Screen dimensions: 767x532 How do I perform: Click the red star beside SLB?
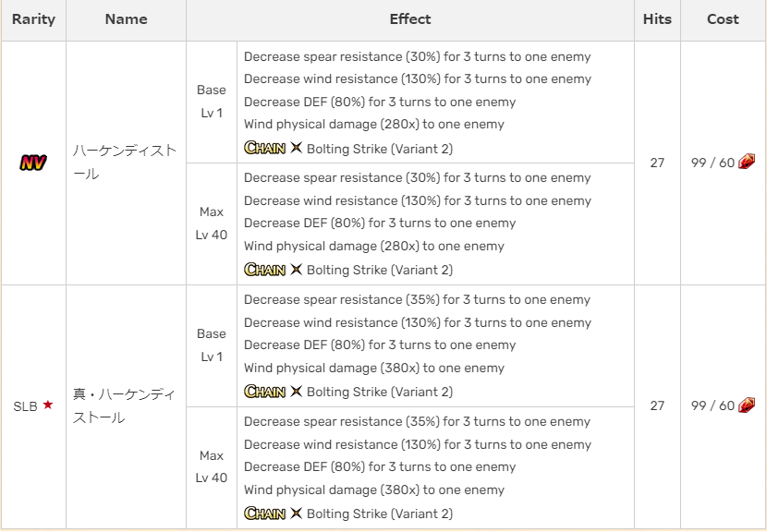(48, 405)
